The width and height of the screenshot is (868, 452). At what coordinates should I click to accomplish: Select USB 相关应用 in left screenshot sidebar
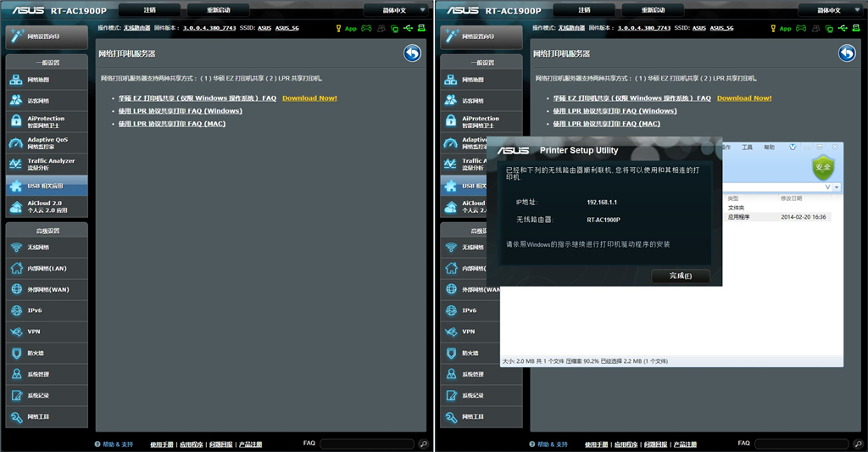pyautogui.click(x=47, y=186)
